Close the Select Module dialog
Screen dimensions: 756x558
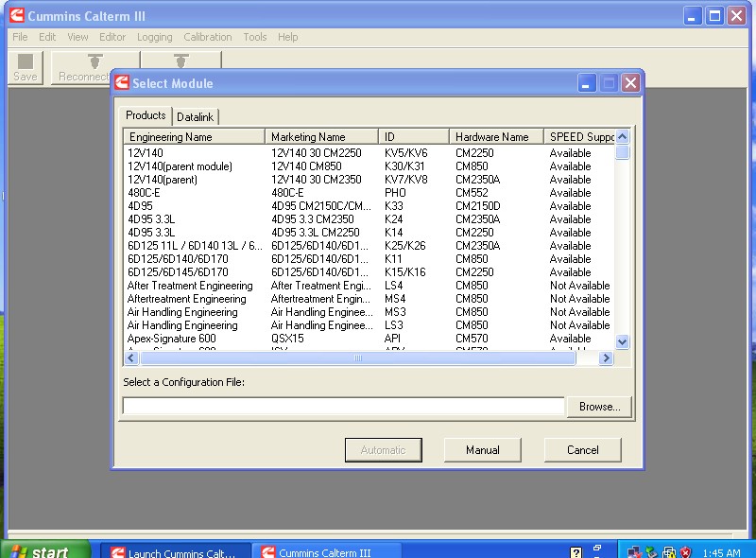(x=630, y=83)
